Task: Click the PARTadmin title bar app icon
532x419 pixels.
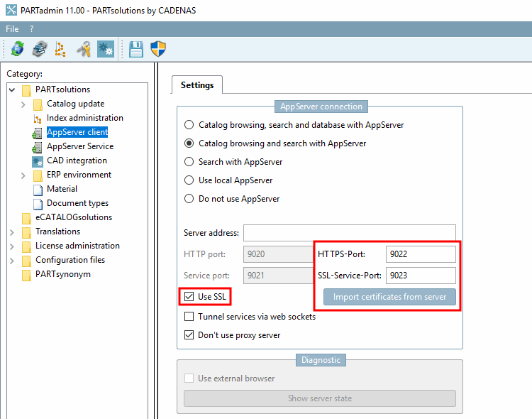Action: click(11, 10)
